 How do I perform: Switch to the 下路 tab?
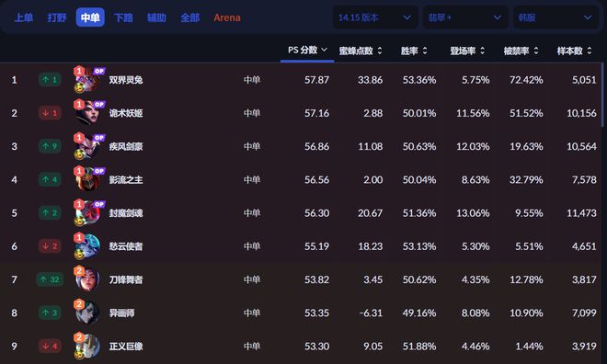tap(123, 17)
